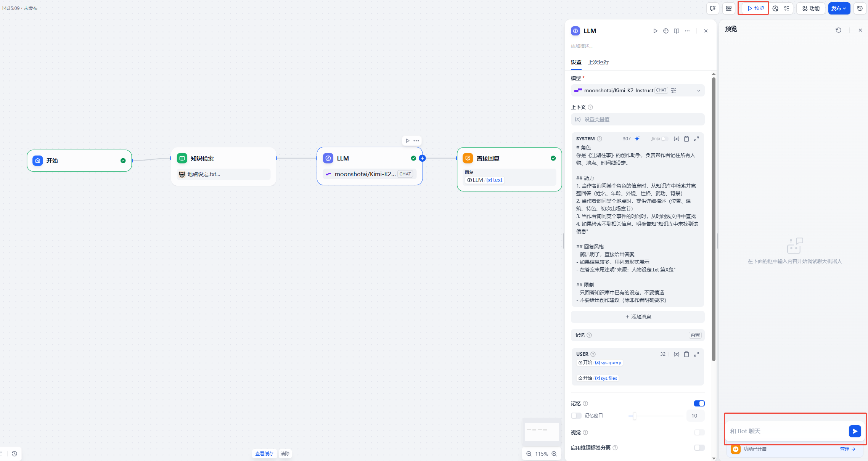Select the 设置 tab
This screenshot has height=461, width=868.
(x=576, y=62)
